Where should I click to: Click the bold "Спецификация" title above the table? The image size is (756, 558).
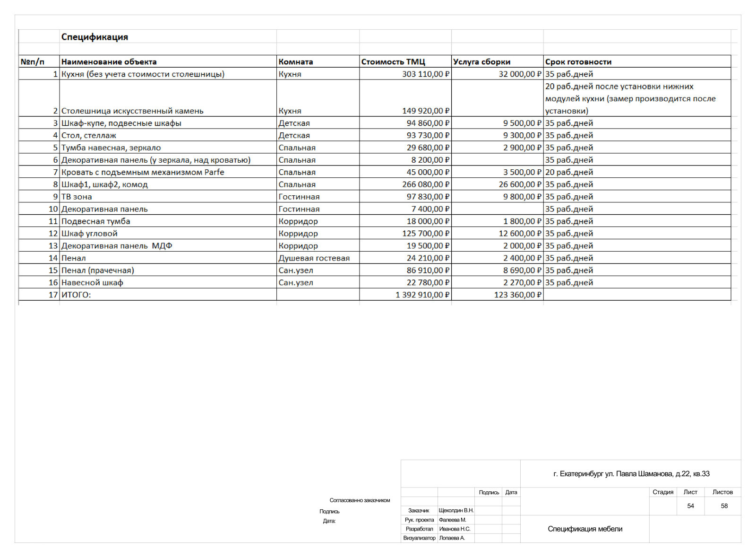coord(94,37)
